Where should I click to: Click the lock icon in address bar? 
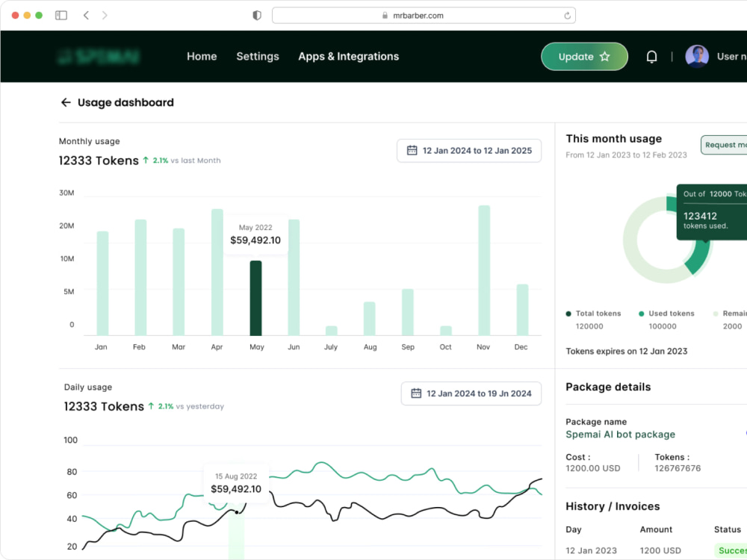click(x=385, y=15)
